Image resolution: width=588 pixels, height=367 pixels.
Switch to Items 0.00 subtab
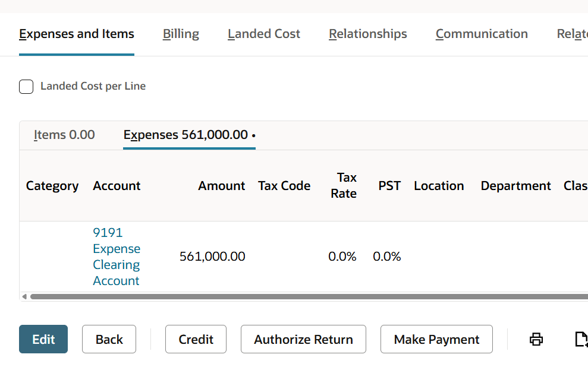pyautogui.click(x=64, y=135)
